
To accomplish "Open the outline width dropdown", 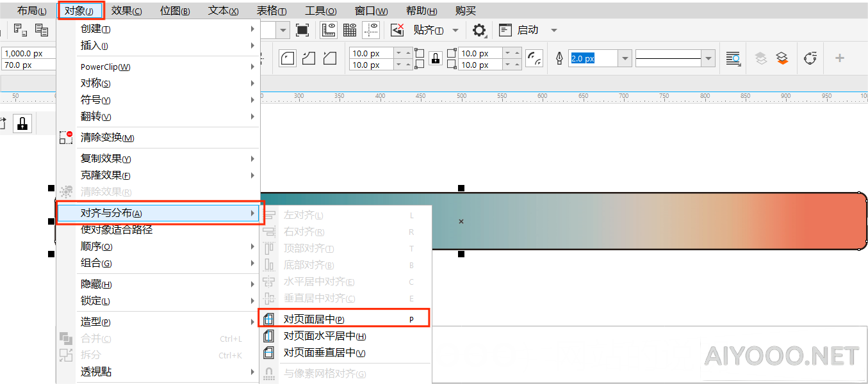I will point(625,59).
